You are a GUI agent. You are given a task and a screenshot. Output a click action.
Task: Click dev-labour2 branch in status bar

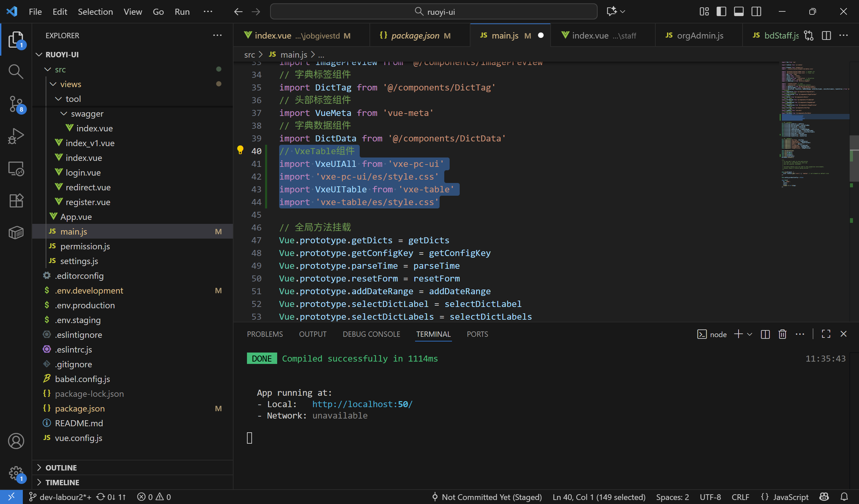pos(61,497)
